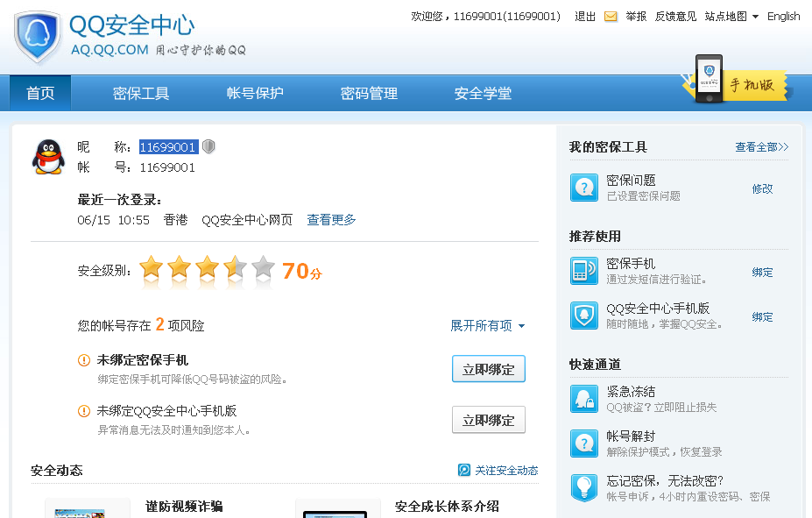Open the 安全学堂 menu
The height and width of the screenshot is (518, 812).
pyautogui.click(x=483, y=93)
